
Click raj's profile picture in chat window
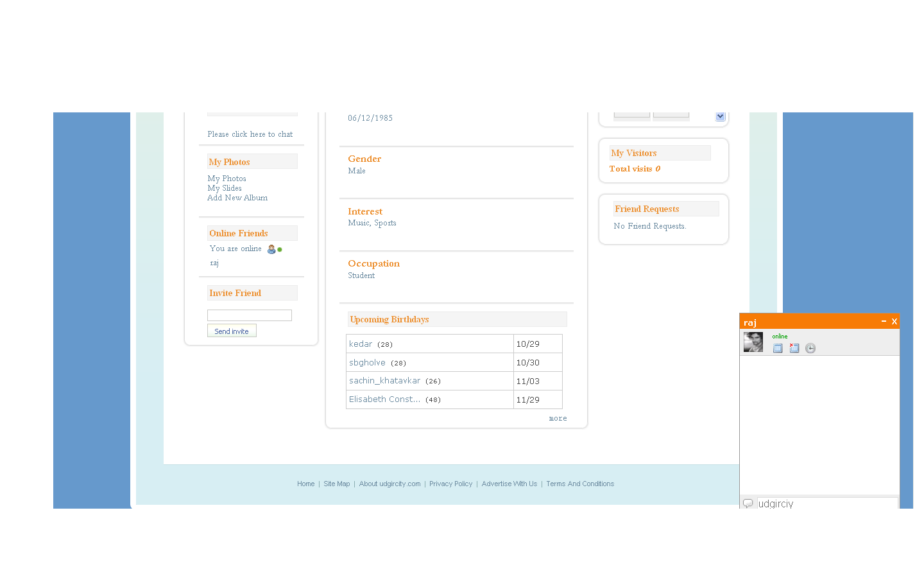pyautogui.click(x=753, y=342)
